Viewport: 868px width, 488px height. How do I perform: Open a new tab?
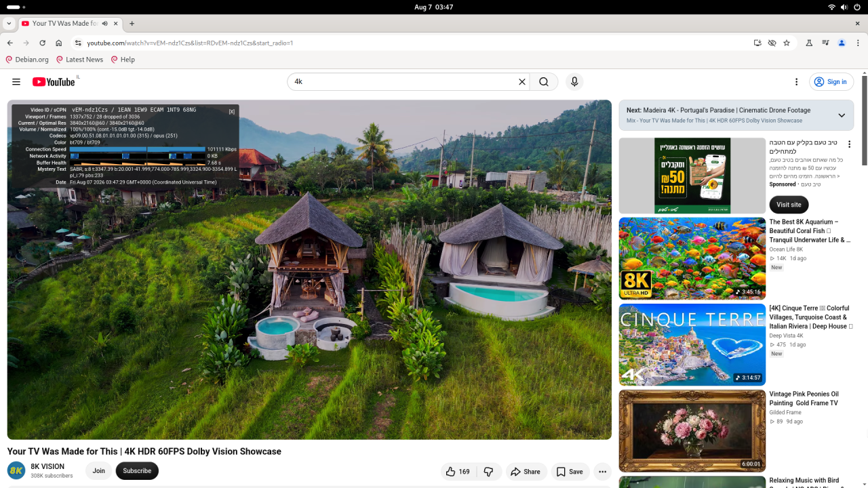pos(132,23)
